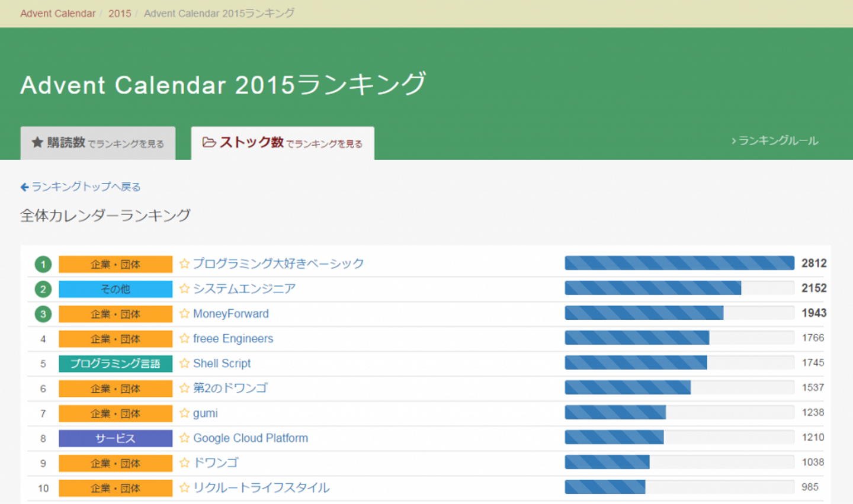Go back via ランキングトップへ戻る
The height and width of the screenshot is (504, 853).
coord(81,187)
